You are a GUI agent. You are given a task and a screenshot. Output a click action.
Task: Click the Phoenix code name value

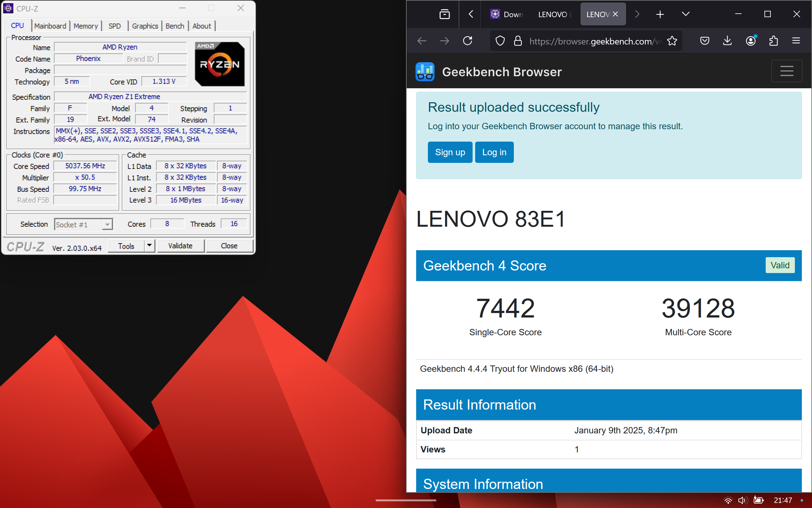click(x=88, y=58)
